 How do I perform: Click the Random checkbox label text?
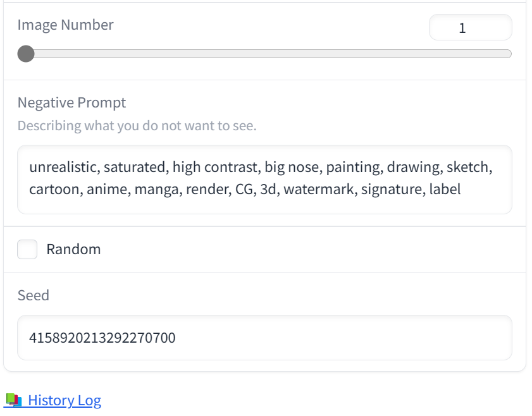pyautogui.click(x=73, y=249)
